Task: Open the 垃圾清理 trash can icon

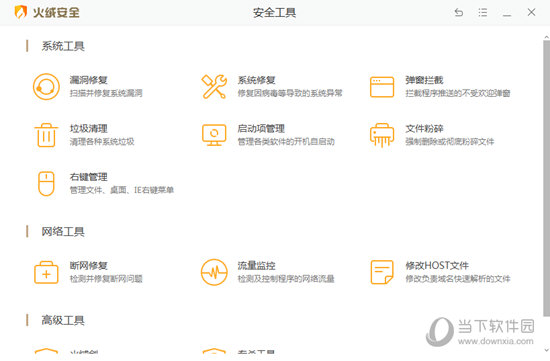Action: pos(46,135)
